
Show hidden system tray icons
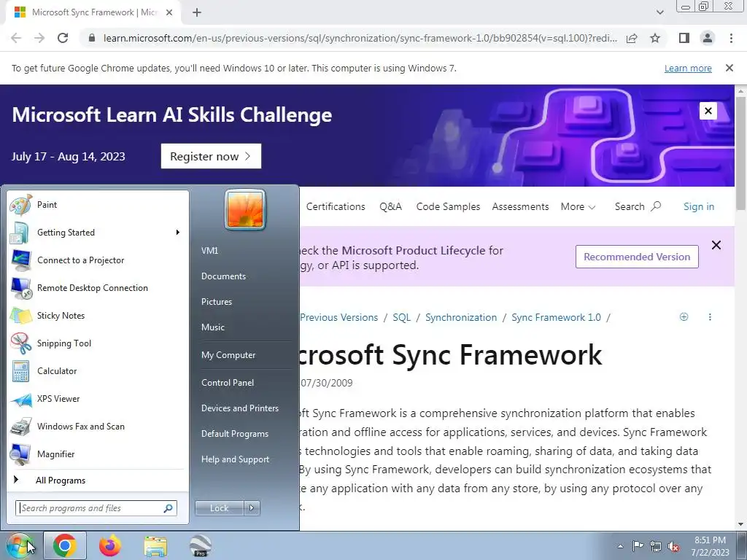pos(620,546)
